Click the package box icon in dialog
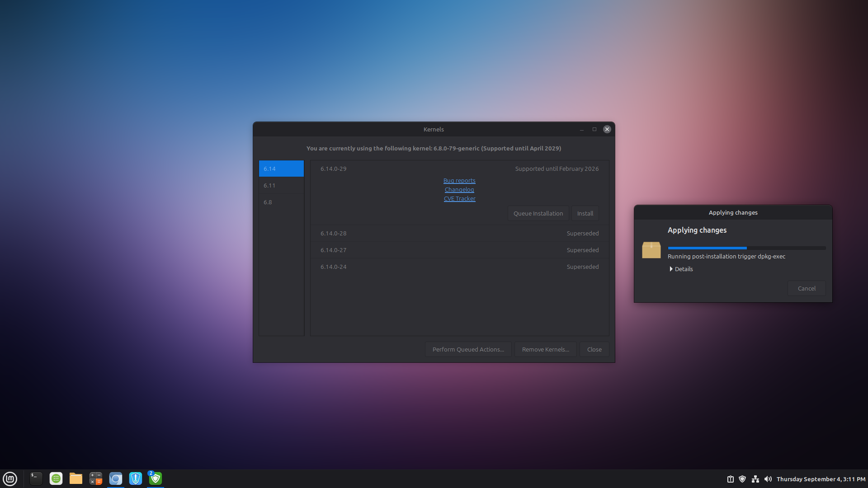 click(651, 250)
